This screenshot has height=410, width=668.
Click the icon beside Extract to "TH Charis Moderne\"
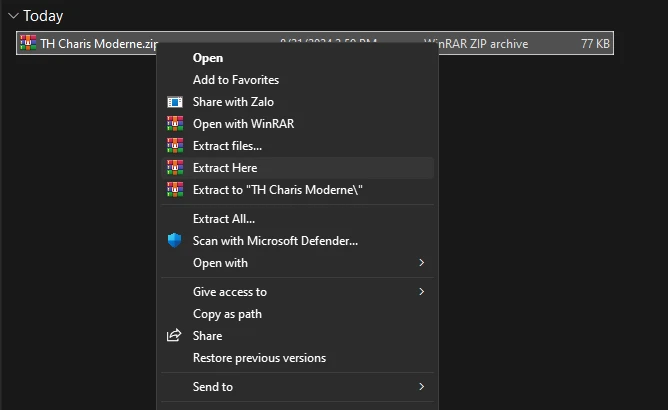click(175, 190)
